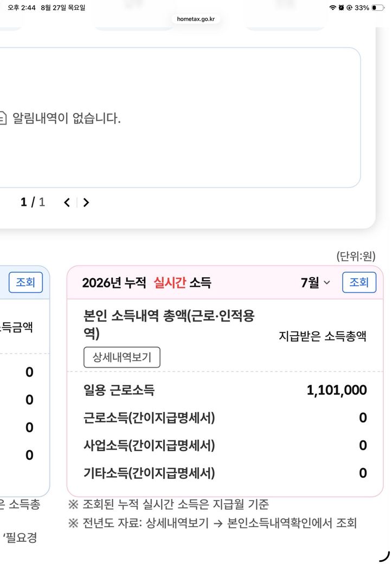The width and height of the screenshot is (392, 564).
Task: Tap the document icon beside no-alerts message
Action: point(3,118)
